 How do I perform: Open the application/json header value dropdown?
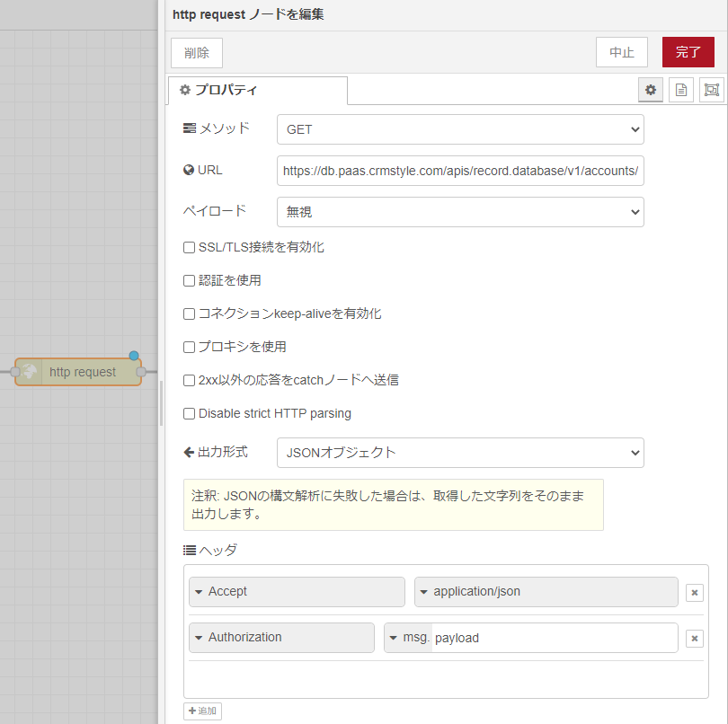click(x=546, y=592)
